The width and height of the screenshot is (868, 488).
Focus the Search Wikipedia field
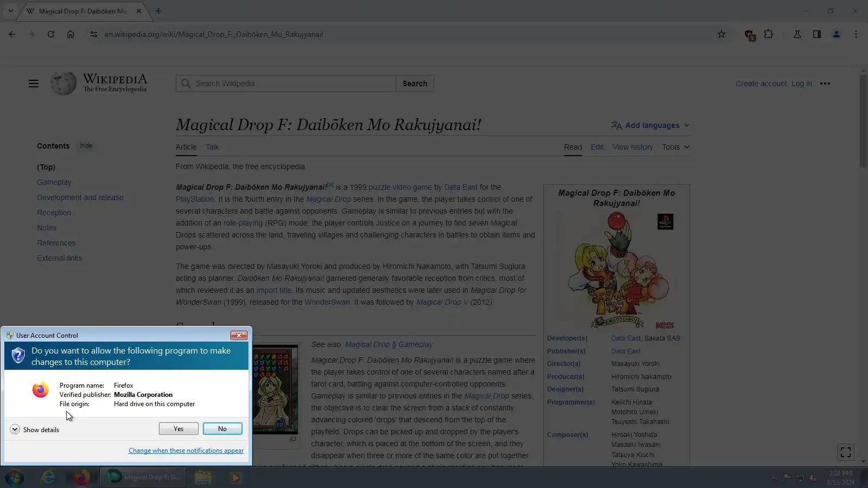[286, 84]
